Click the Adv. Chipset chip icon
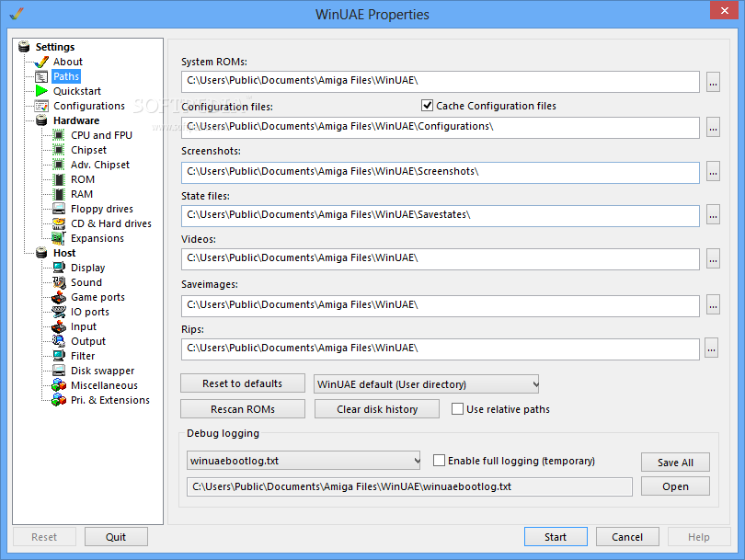 pos(59,165)
